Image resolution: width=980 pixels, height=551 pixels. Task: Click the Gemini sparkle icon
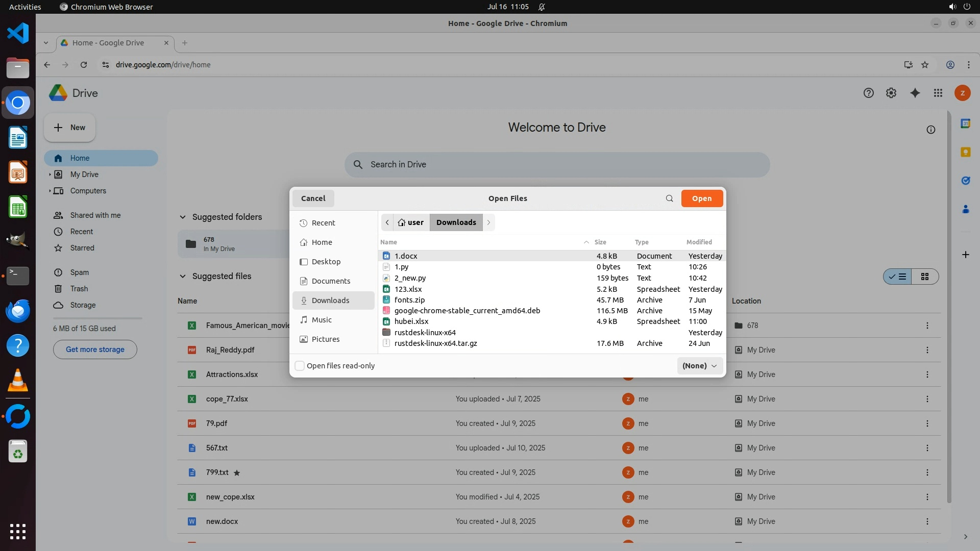(915, 93)
